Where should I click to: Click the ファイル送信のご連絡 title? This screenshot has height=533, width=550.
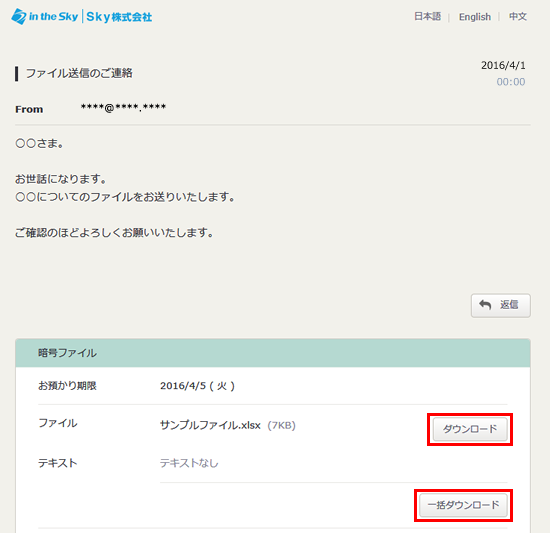point(79,73)
